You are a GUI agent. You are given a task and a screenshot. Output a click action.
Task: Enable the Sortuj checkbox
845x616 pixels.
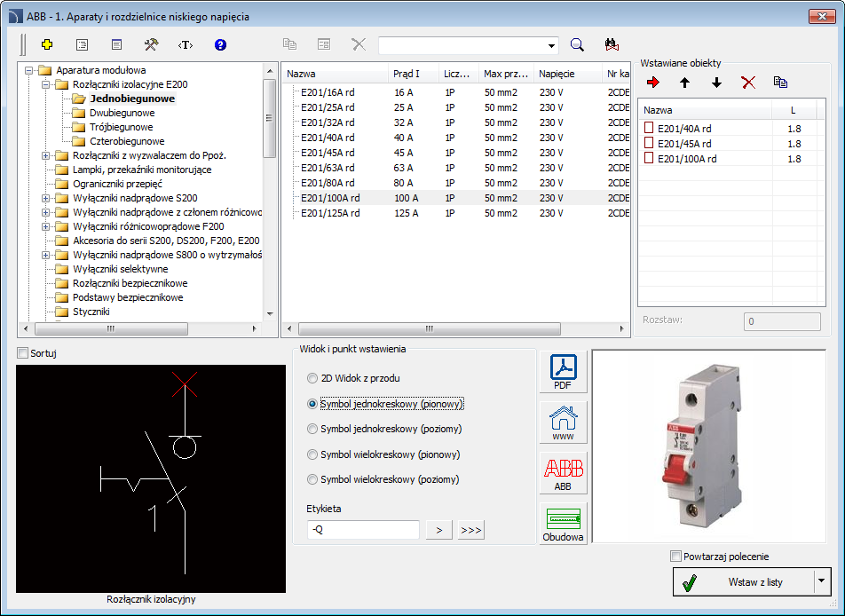click(x=23, y=353)
